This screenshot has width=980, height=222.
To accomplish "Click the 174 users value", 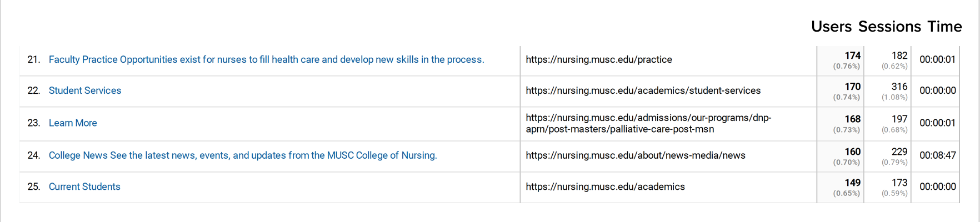I will coord(852,56).
